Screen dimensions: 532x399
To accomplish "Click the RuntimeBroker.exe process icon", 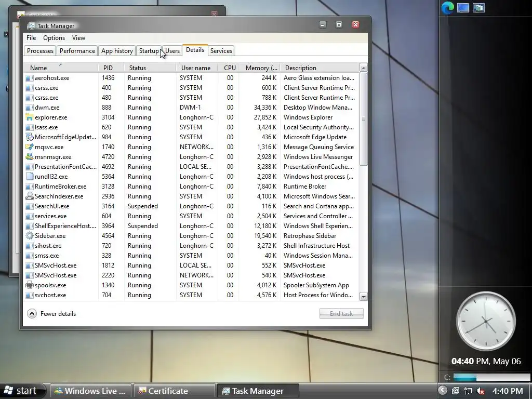I will (x=30, y=187).
